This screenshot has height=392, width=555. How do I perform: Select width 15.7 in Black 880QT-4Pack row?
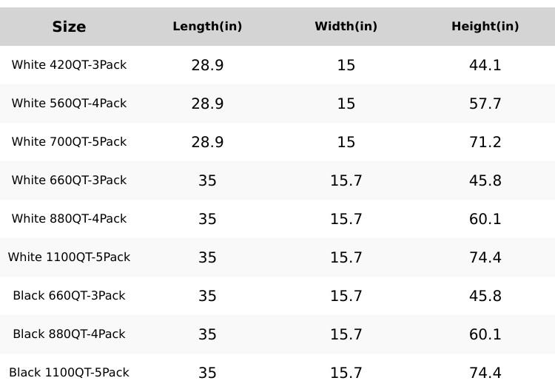(x=346, y=334)
